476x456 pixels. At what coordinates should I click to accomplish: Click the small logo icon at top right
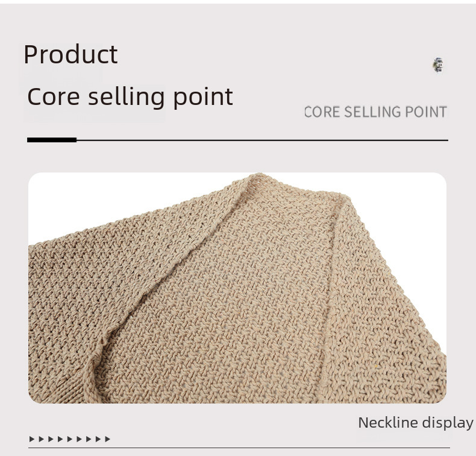438,65
